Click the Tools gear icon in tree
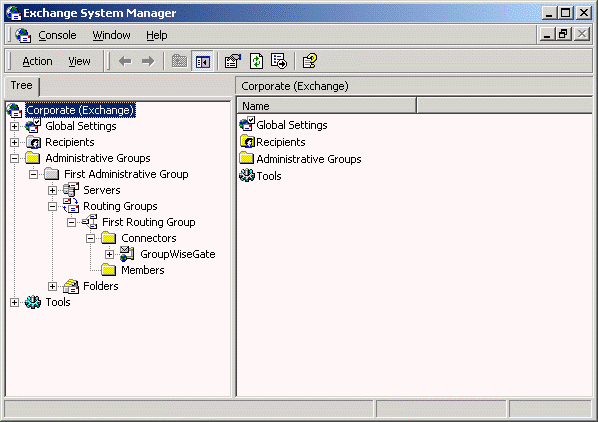The image size is (598, 422). (x=33, y=302)
